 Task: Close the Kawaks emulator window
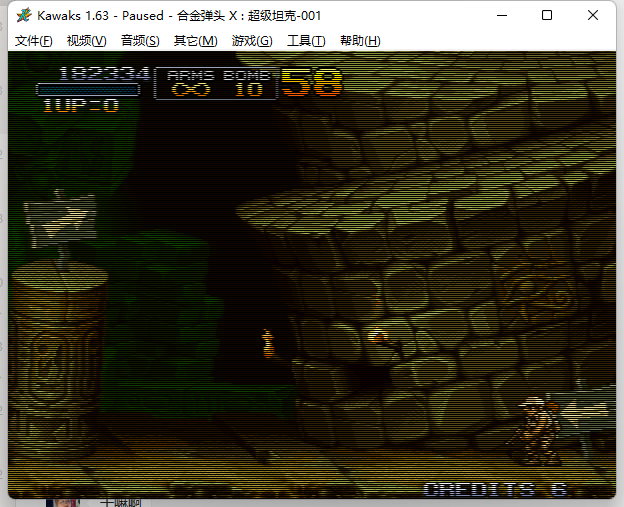[593, 16]
